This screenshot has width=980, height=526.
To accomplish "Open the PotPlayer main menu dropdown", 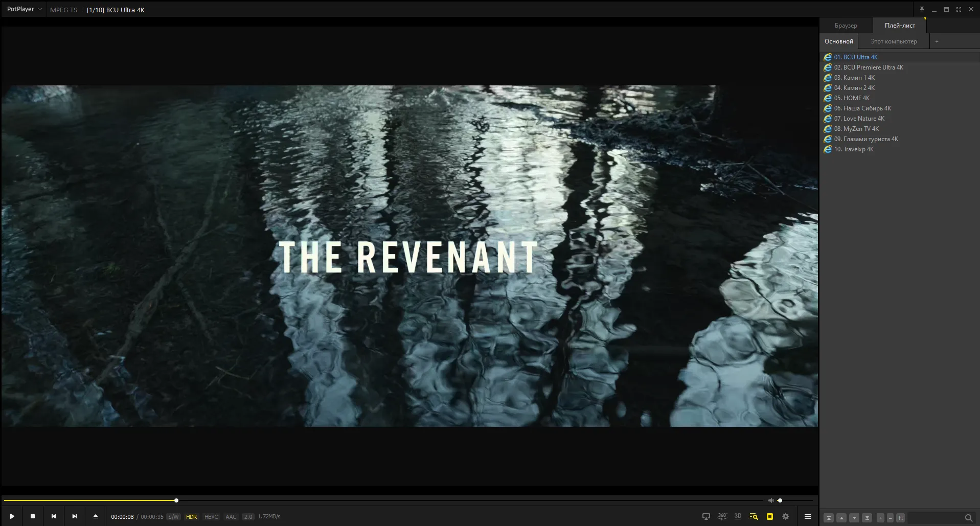I will tap(24, 9).
